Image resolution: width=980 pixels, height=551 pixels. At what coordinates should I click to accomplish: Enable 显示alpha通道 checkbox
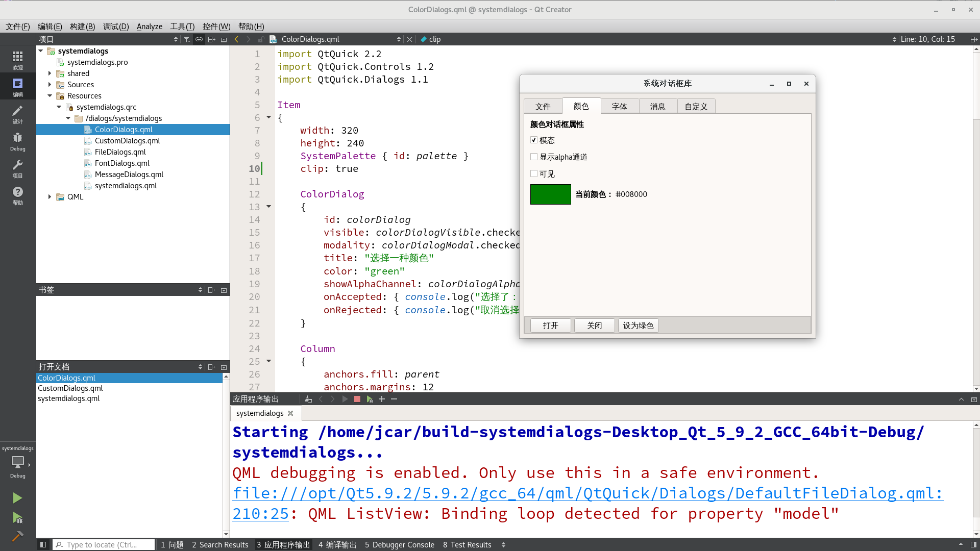tap(534, 157)
